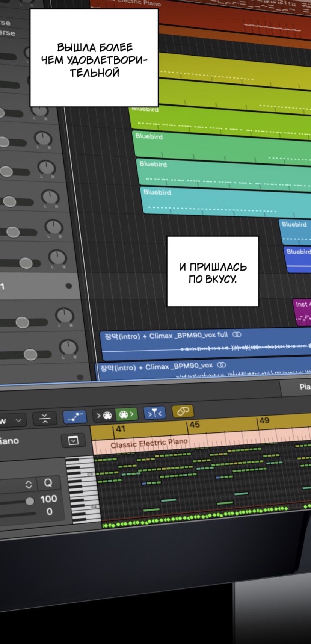Click the slider handle next to value 100

(30, 501)
